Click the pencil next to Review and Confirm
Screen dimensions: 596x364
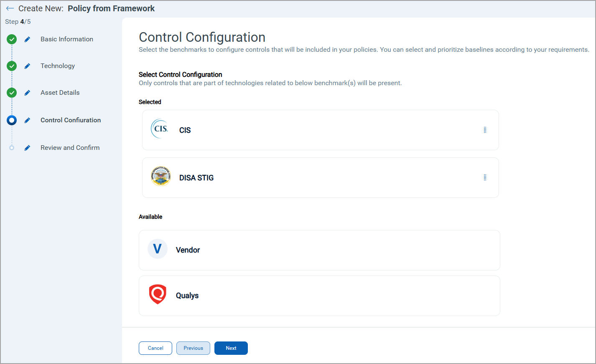pyautogui.click(x=27, y=148)
